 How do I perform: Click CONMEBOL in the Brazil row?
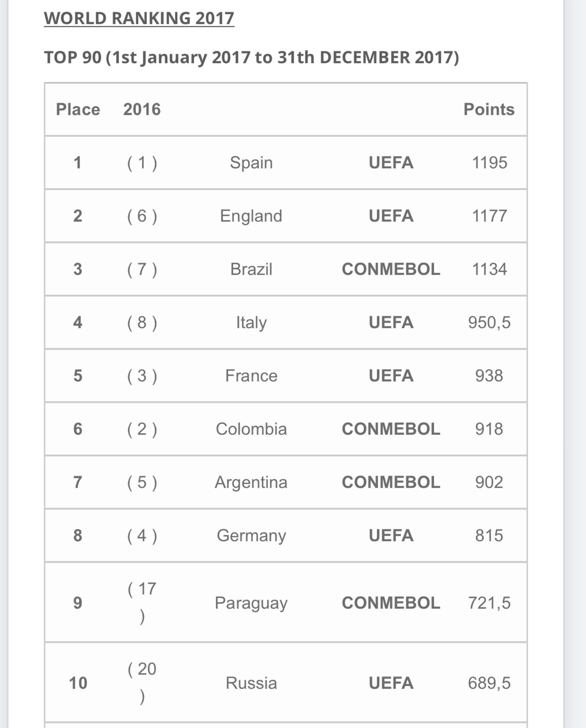click(391, 269)
